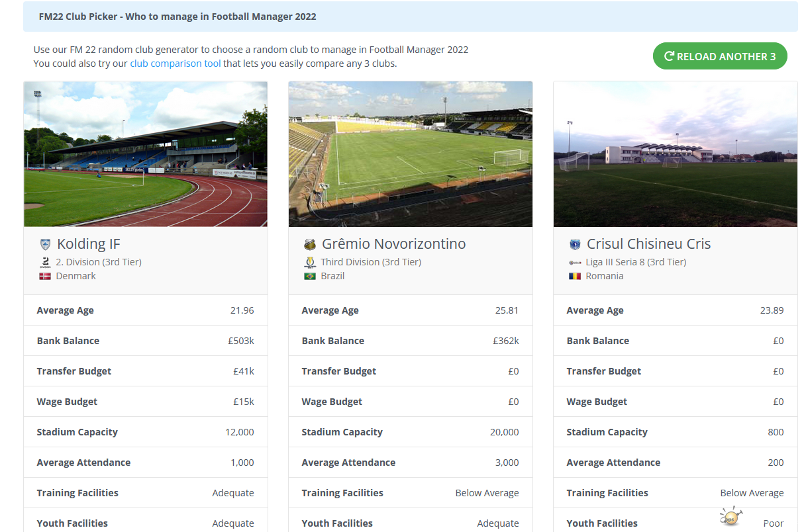Image resolution: width=806 pixels, height=532 pixels.
Task: Click the Crisul Chisineu Cris club crest
Action: (x=575, y=244)
